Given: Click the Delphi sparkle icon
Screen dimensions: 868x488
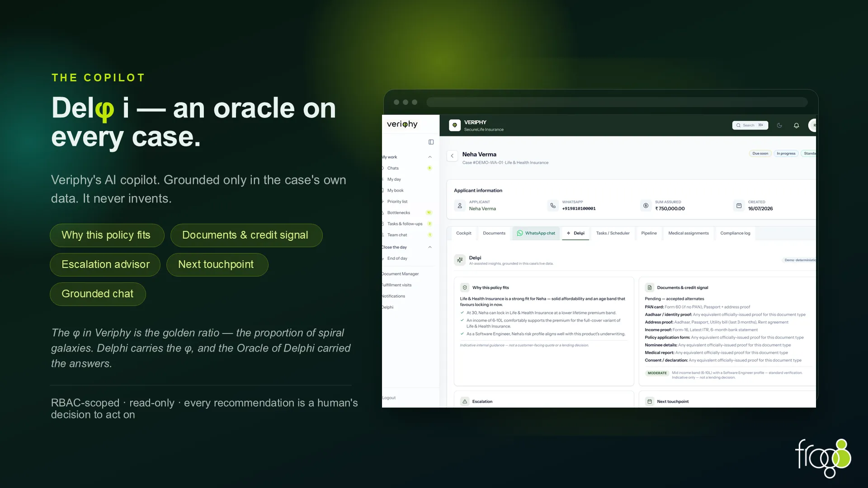Looking at the screenshot, I should click(460, 260).
